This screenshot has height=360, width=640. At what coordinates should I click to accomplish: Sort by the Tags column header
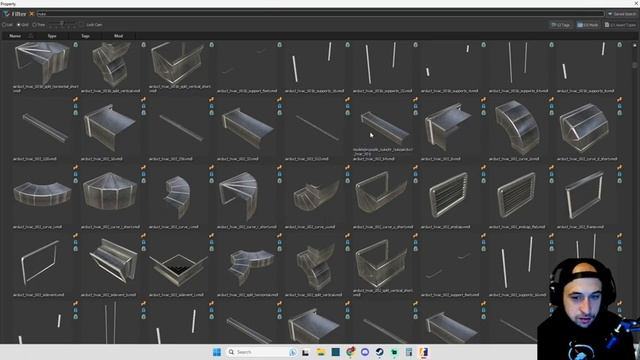coord(85,36)
